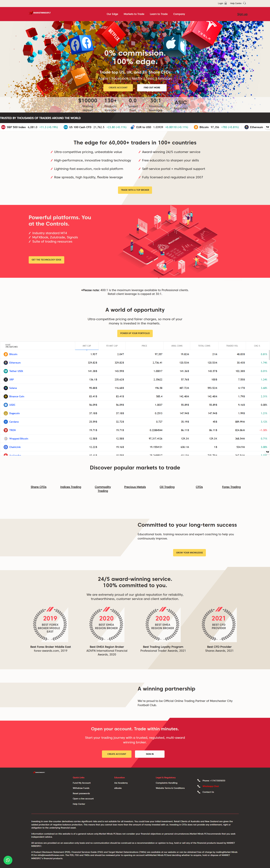Click the Dogecoin coin icon
The image size is (270, 868).
(6, 413)
